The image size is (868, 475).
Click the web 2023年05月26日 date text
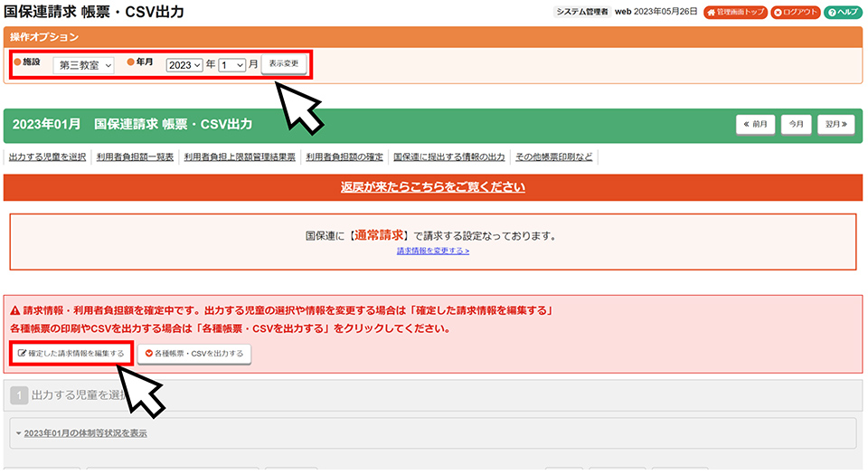pos(656,12)
